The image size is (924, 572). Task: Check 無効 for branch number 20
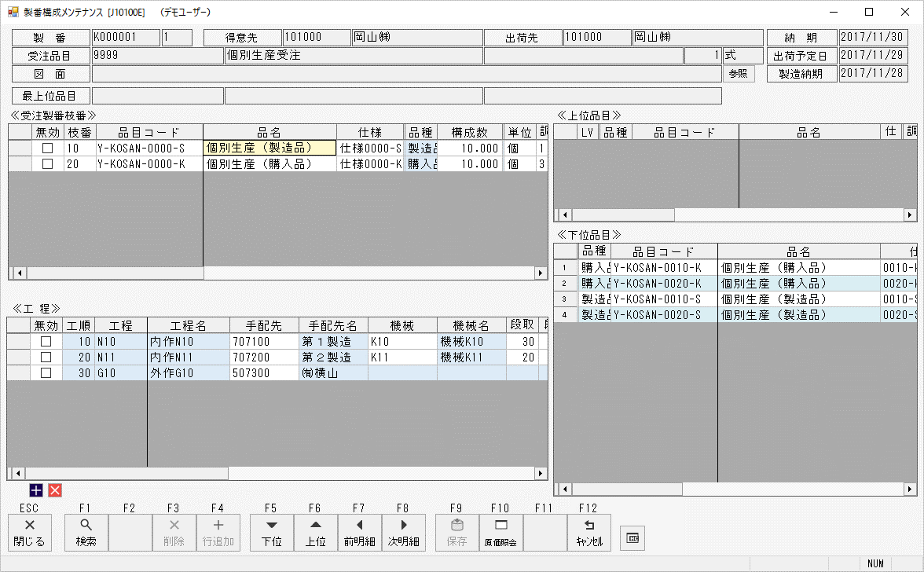(x=47, y=164)
